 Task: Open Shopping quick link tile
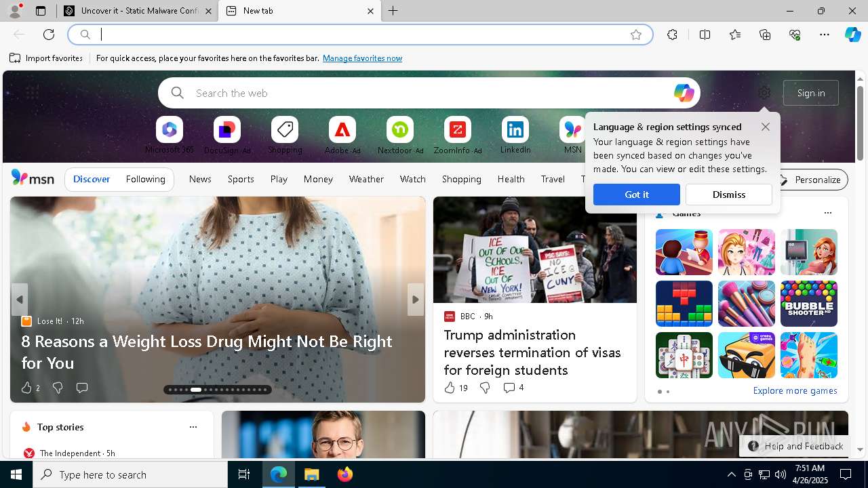[x=285, y=135]
